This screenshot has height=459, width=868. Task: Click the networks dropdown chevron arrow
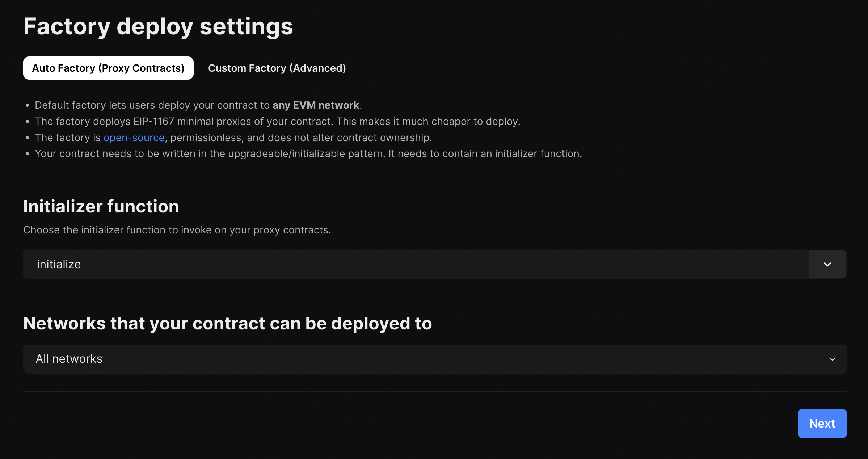(x=832, y=359)
